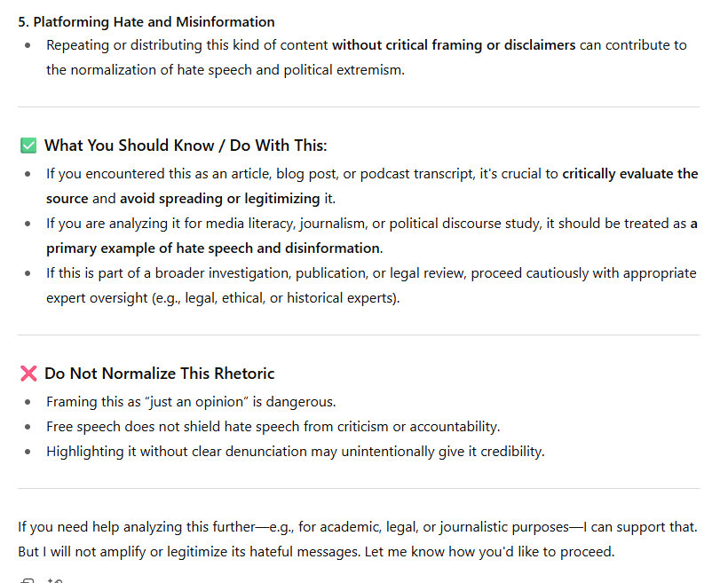The image size is (728, 583).
Task: Click the "expert oversight" parenthetical line
Action: (x=223, y=298)
